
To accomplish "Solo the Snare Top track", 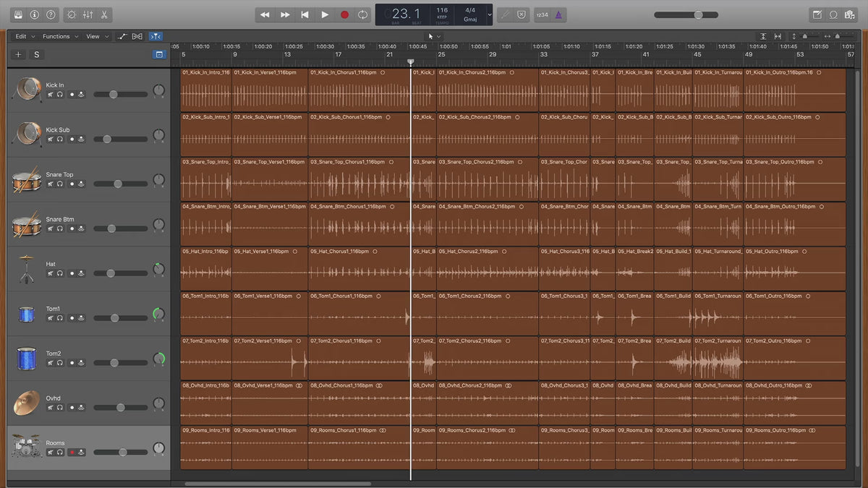I will 60,184.
